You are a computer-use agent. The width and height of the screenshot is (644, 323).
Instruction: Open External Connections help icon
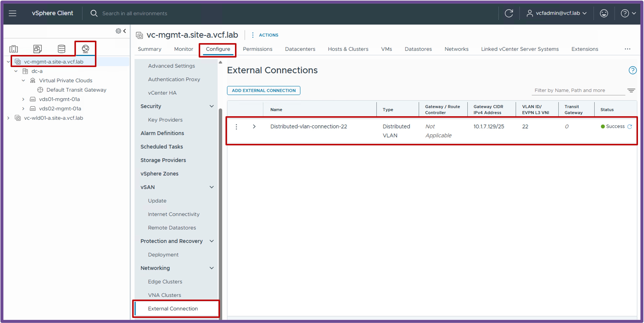[633, 70]
